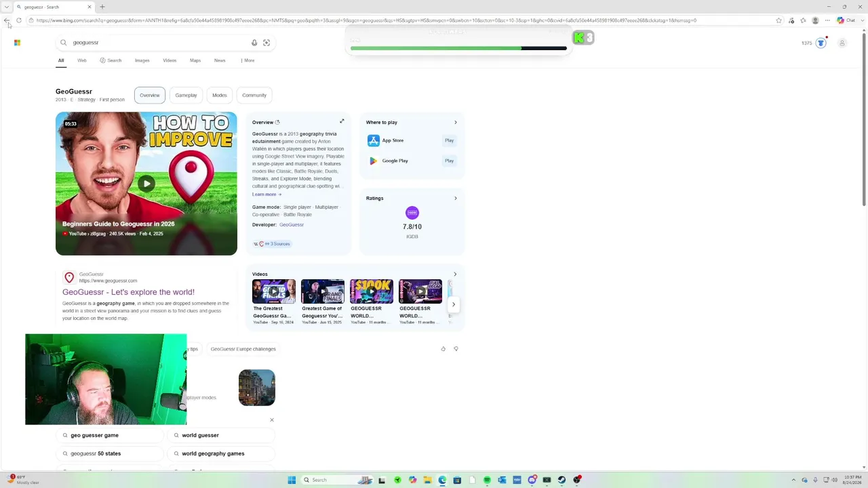Open the Google Play icon listing
The height and width of the screenshot is (488, 868).
[x=374, y=161]
